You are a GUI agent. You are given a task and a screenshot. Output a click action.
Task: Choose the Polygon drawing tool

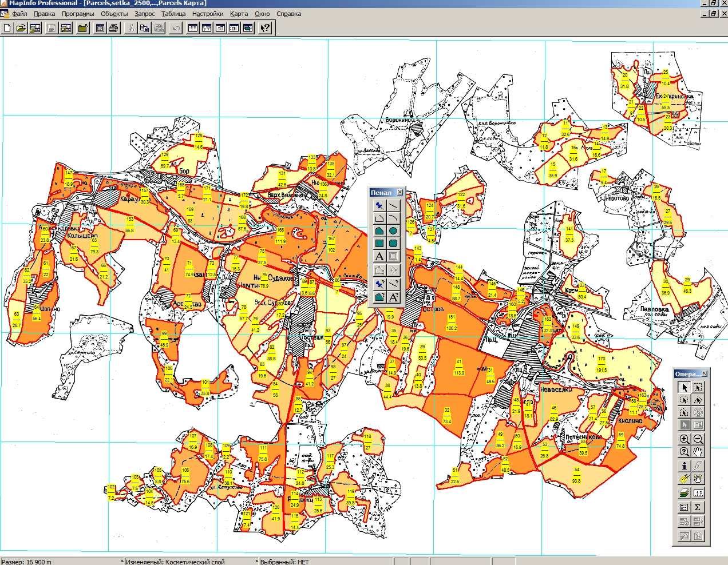[x=379, y=230]
